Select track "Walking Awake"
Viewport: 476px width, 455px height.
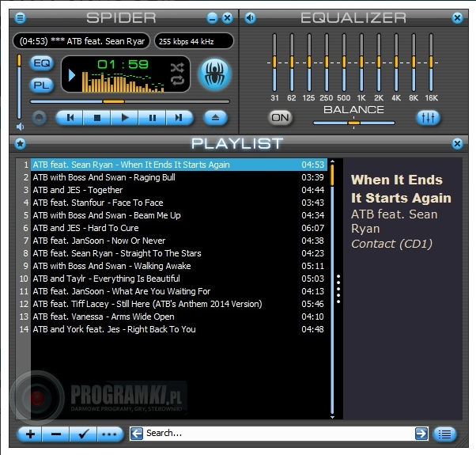tap(179, 266)
